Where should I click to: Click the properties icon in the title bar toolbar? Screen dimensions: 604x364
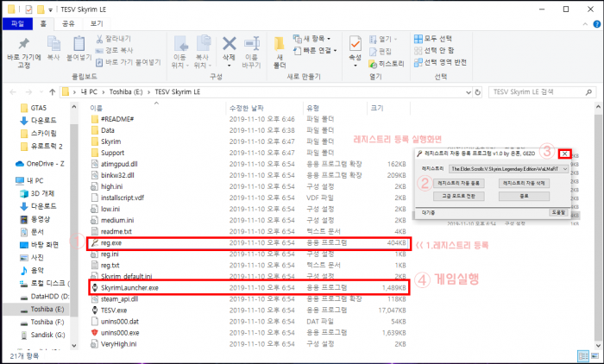(28, 9)
